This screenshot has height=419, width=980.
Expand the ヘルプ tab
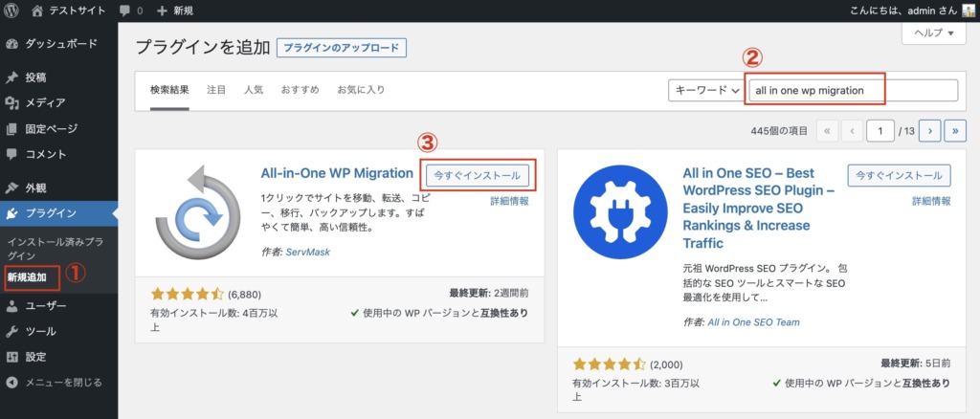pyautogui.click(x=934, y=33)
